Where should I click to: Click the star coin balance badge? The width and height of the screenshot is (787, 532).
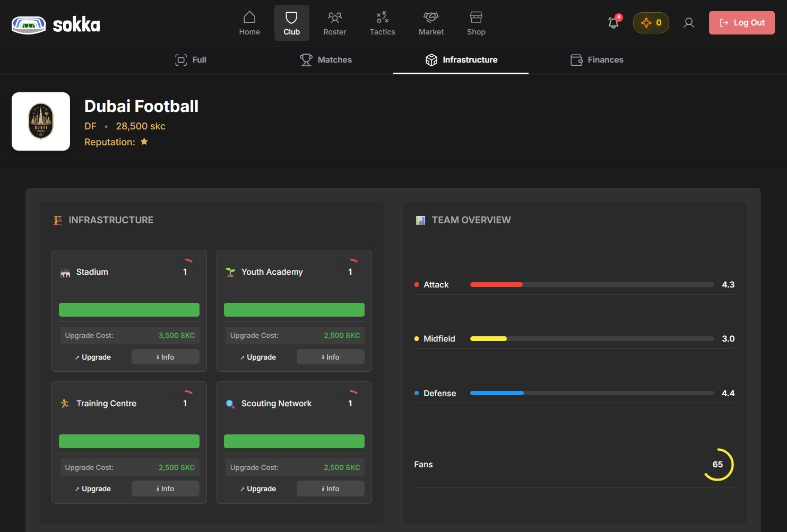point(651,23)
